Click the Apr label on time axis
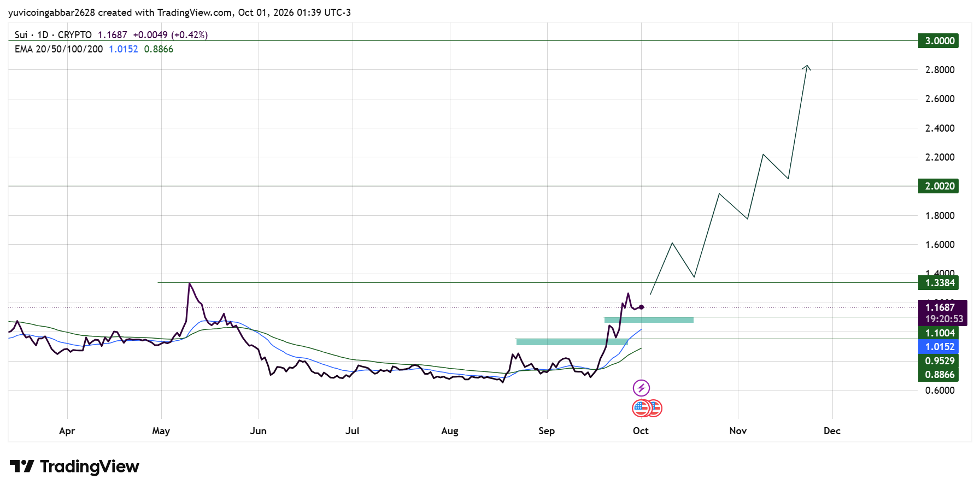 coord(67,431)
